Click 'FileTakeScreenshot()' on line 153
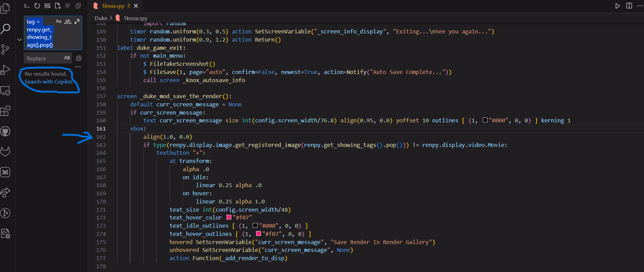 (182, 64)
